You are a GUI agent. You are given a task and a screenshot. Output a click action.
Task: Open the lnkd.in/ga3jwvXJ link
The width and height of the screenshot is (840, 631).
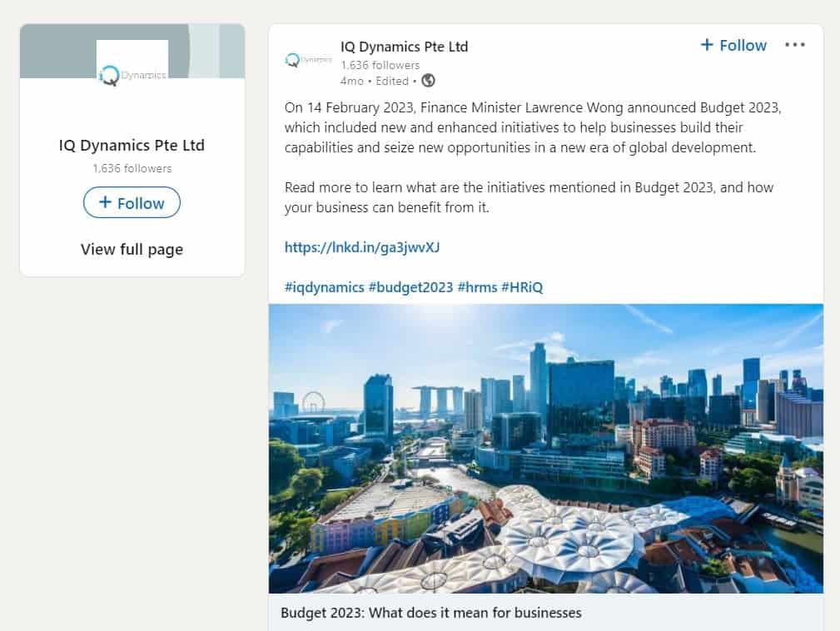pos(362,247)
